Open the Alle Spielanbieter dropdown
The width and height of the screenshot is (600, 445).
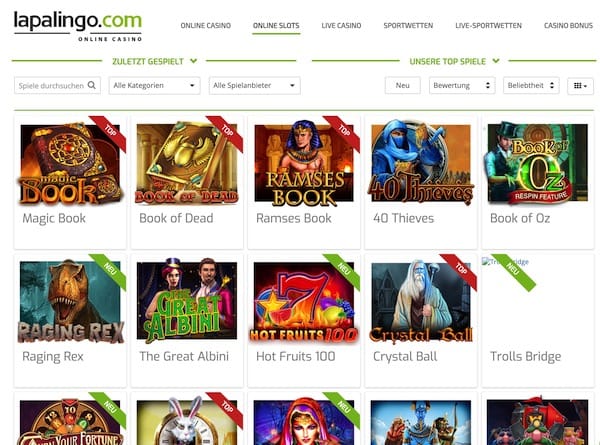point(254,85)
